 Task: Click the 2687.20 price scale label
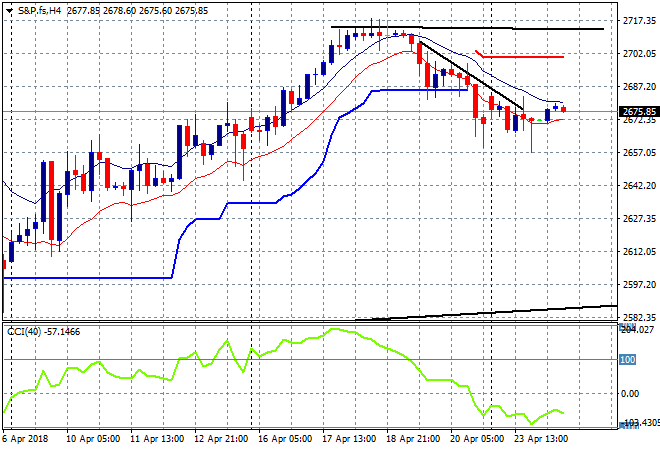pyautogui.click(x=639, y=86)
